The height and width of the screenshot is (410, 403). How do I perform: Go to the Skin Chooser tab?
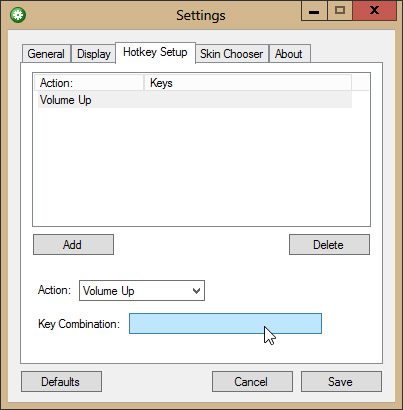coord(231,54)
